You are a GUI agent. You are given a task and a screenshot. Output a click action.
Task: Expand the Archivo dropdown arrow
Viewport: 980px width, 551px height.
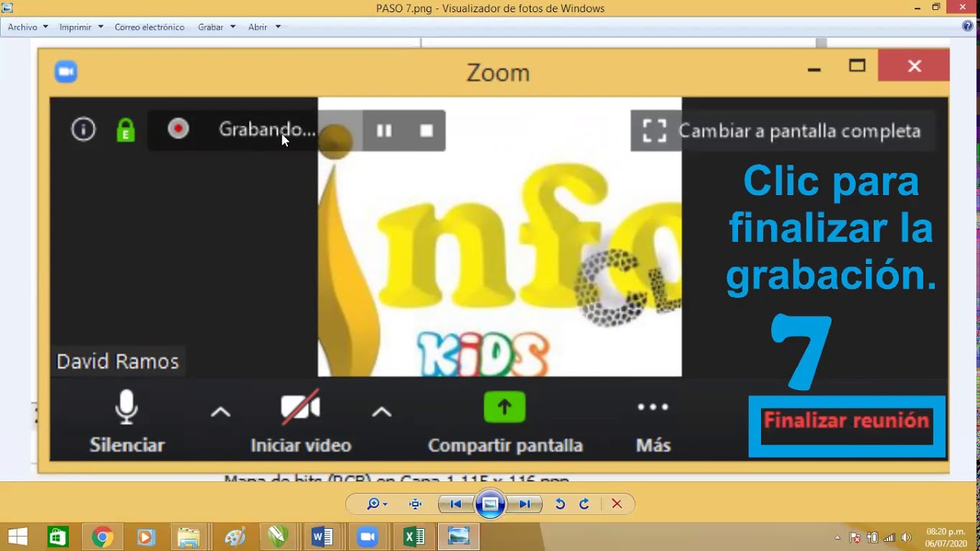pos(45,27)
